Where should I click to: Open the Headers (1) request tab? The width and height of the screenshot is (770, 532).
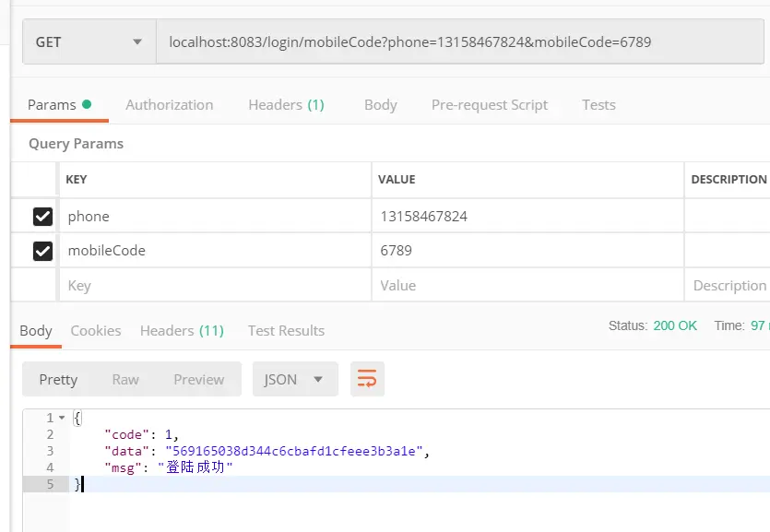pyautogui.click(x=286, y=105)
